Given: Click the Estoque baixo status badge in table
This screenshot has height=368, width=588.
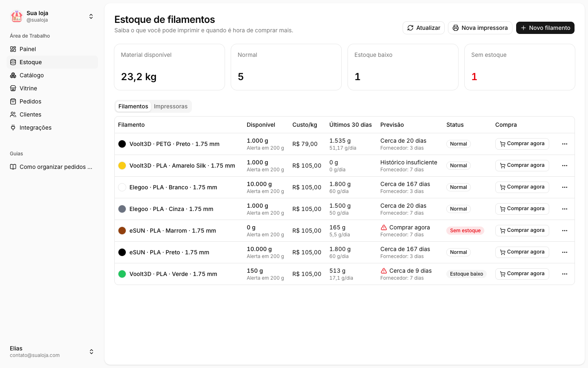Looking at the screenshot, I should pos(466,274).
